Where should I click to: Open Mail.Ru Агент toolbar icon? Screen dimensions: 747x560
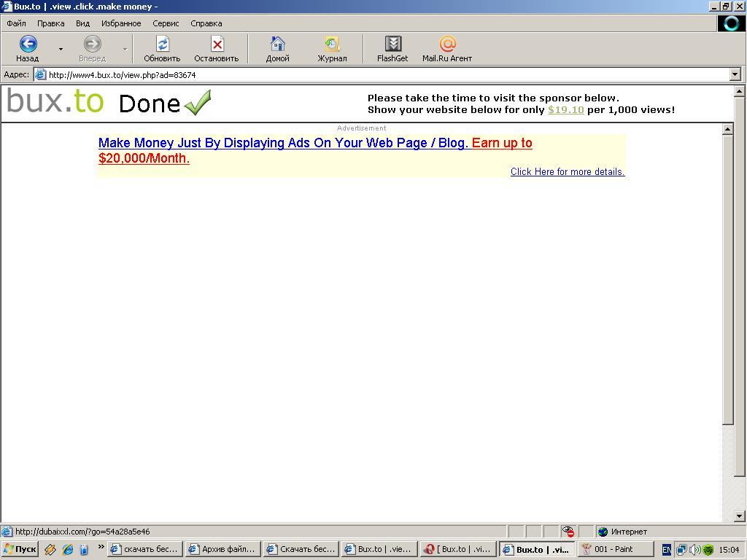447,44
